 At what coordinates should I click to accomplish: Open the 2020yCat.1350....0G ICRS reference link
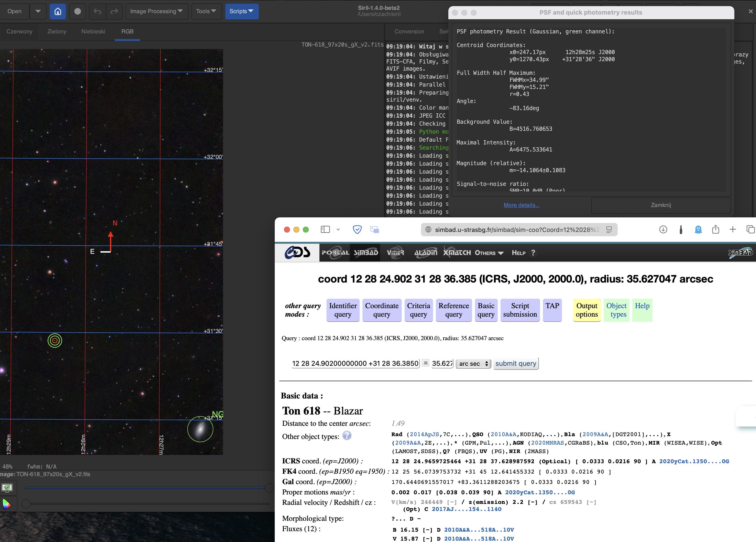(x=694, y=461)
